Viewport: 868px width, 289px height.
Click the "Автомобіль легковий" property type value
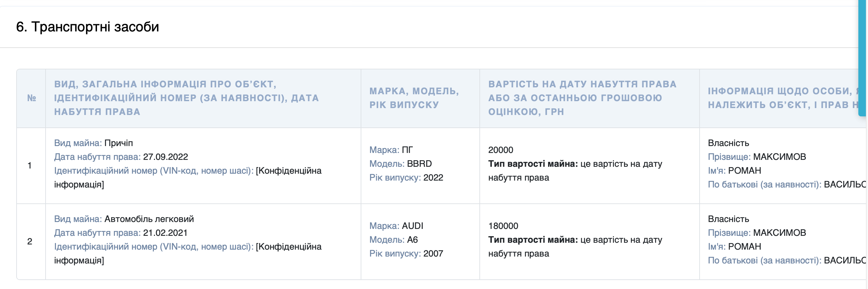click(x=149, y=219)
